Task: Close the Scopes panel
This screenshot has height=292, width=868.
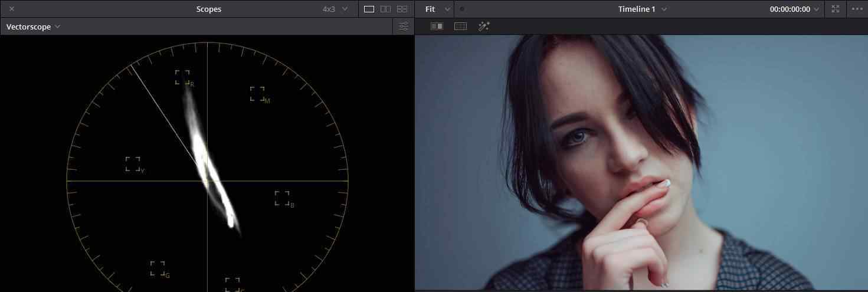Action: [x=12, y=9]
